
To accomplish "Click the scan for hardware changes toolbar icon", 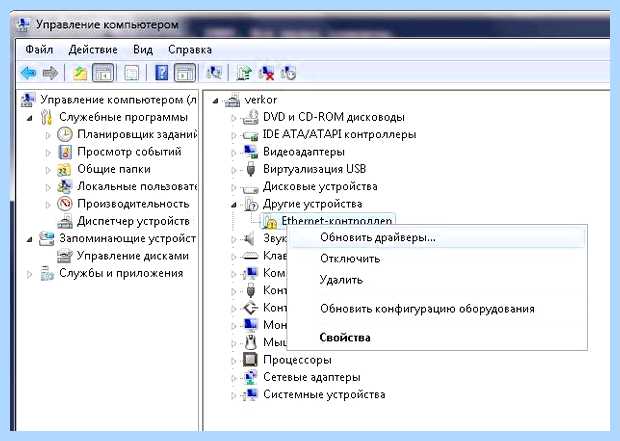I will coord(214,73).
